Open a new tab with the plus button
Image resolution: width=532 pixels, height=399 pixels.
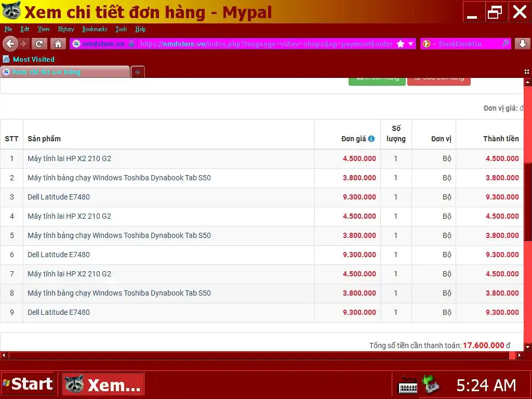point(137,72)
